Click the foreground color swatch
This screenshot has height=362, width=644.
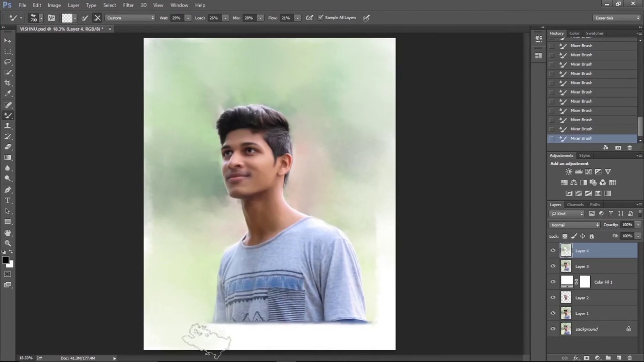(x=5, y=260)
